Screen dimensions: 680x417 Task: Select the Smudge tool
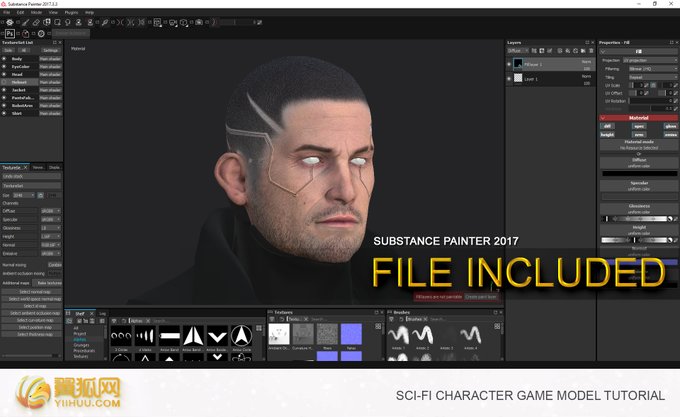pyautogui.click(x=68, y=22)
